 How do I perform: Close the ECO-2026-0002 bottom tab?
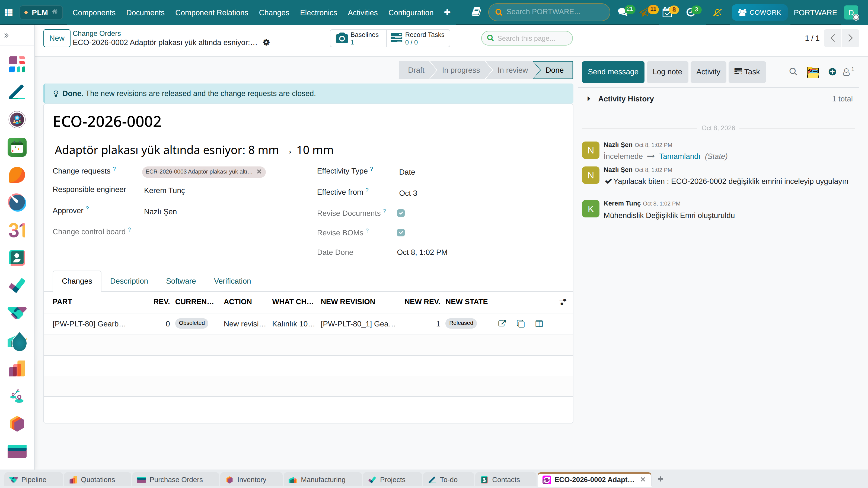(643, 479)
